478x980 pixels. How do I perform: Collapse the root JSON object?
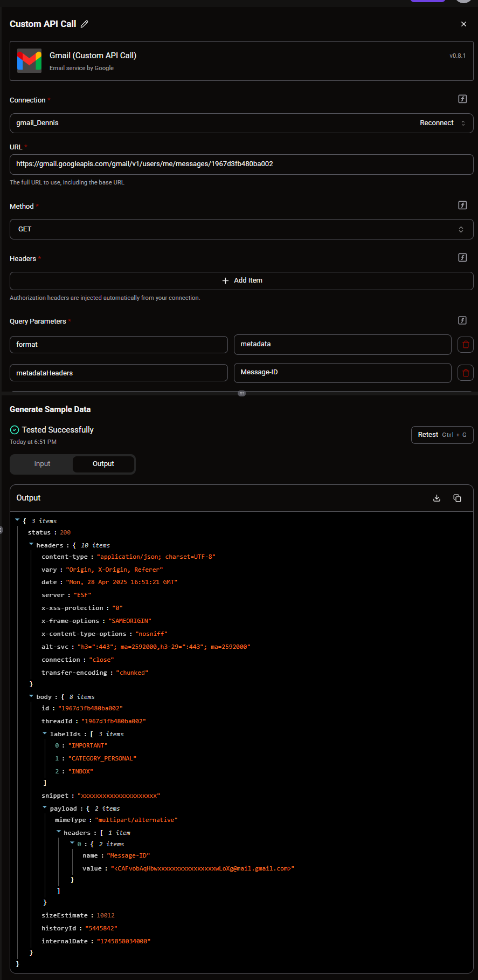point(17,520)
